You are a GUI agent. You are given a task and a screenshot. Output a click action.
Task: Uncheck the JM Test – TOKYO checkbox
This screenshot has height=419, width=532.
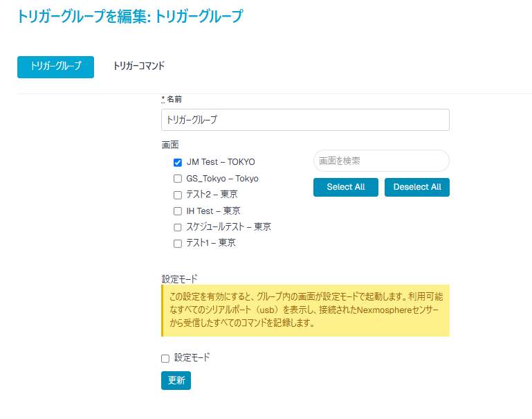click(x=177, y=163)
